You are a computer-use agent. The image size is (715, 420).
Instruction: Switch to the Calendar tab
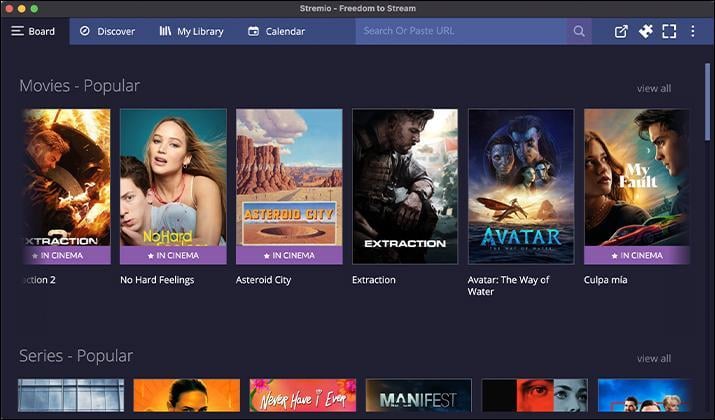click(276, 31)
